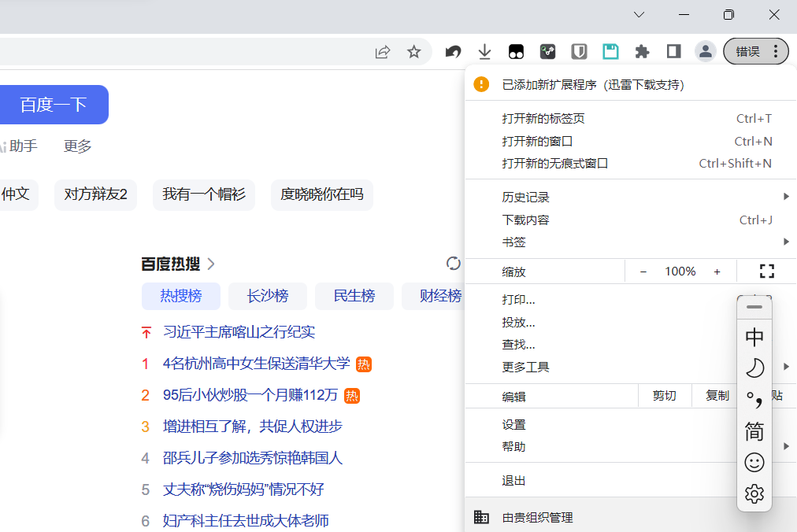This screenshot has height=532, width=797.
Task: Click the 错误 three-dot Chrome menu button
Action: click(756, 51)
